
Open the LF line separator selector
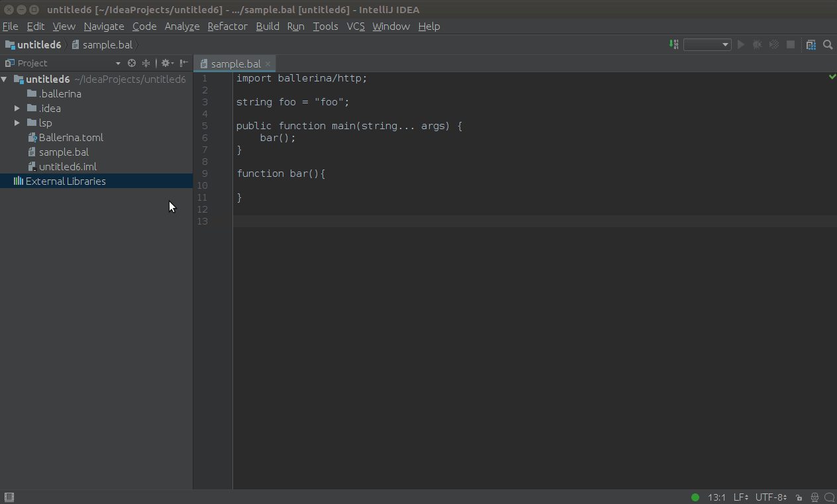coord(740,497)
